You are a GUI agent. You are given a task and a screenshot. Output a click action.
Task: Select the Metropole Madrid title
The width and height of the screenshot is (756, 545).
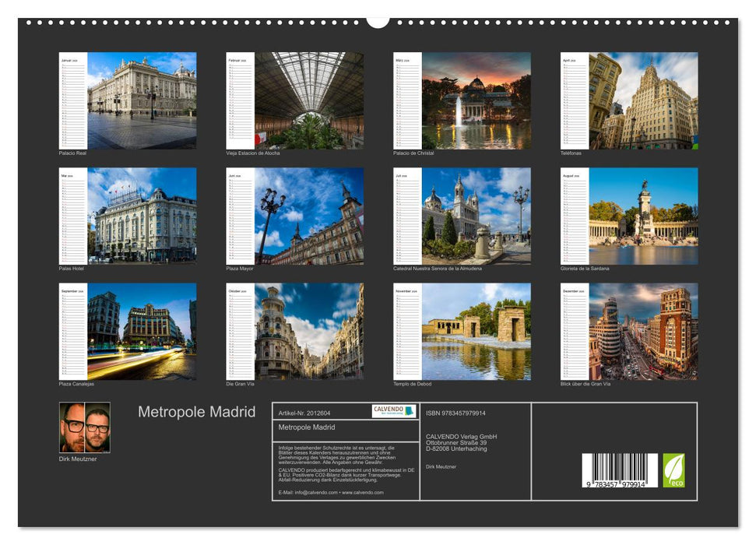195,412
